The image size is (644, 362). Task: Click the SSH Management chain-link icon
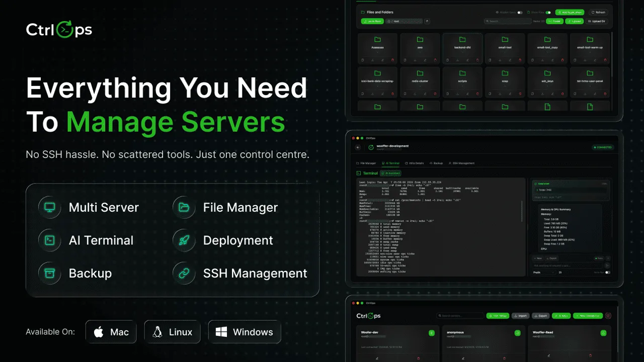pyautogui.click(x=184, y=273)
